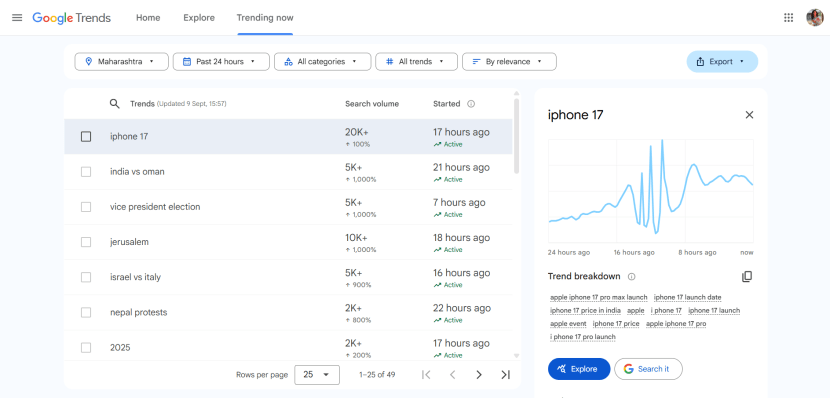Open the Export dropdown
This screenshot has height=398, width=830.
tap(722, 61)
